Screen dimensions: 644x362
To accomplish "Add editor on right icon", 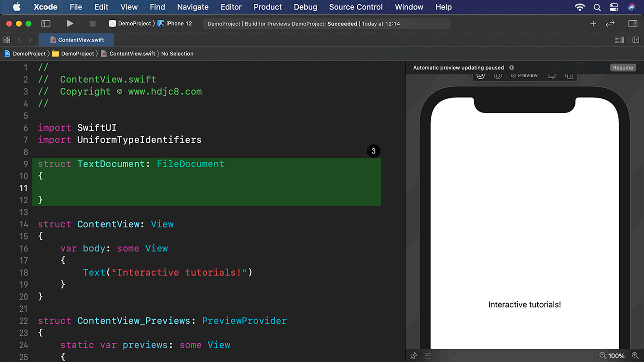I will (x=636, y=40).
